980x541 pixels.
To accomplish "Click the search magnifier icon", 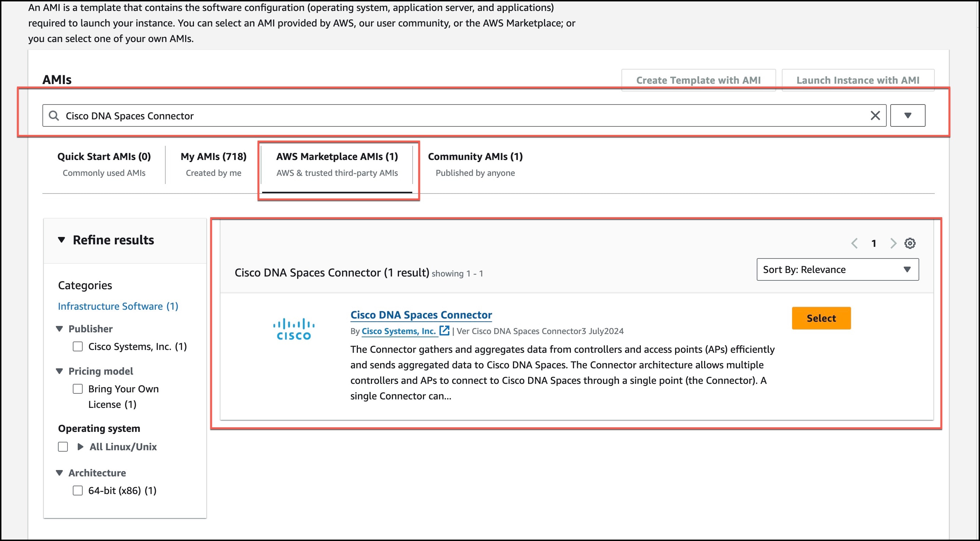I will (54, 115).
